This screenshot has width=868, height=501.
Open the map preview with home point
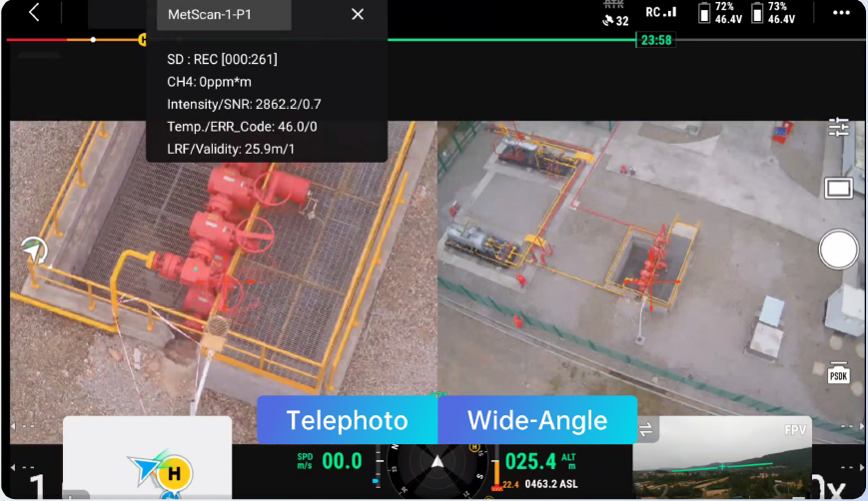click(147, 459)
